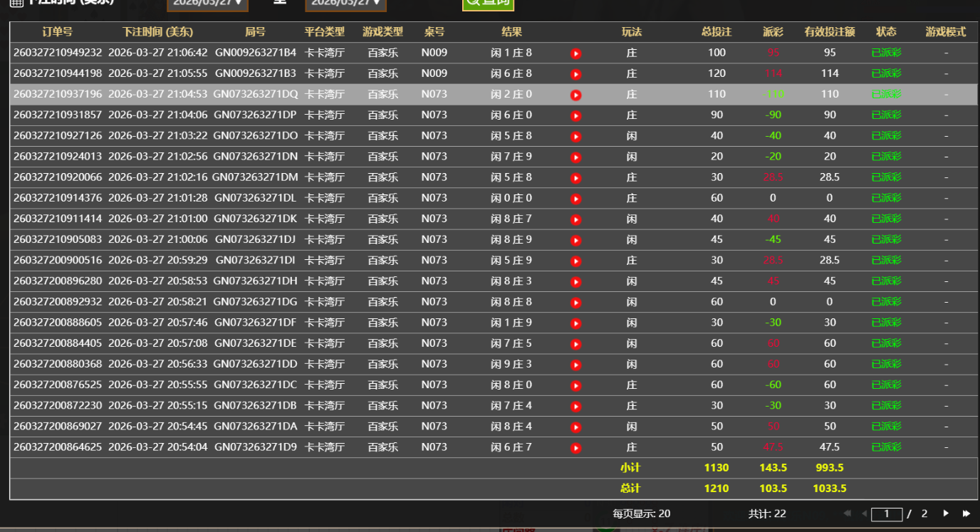Select order row 260327200864625
Image resolution: width=980 pixels, height=532 pixels.
coord(58,447)
